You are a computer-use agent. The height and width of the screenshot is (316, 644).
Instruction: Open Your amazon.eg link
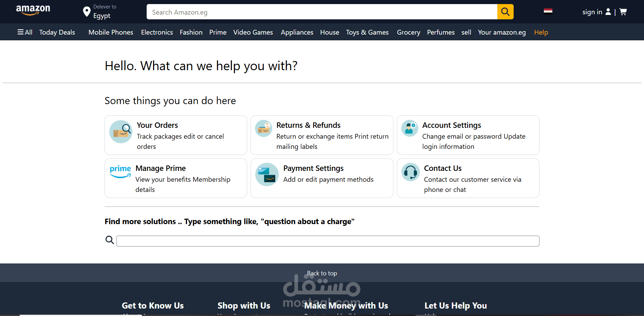[x=502, y=32]
